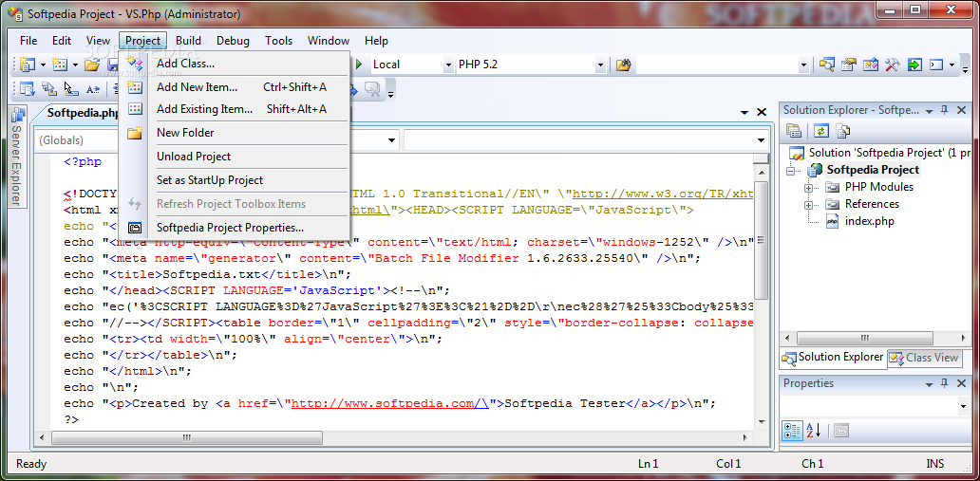Screen dimensions: 980x481
Task: Choose Add Class... from Project menu
Action: [234, 64]
